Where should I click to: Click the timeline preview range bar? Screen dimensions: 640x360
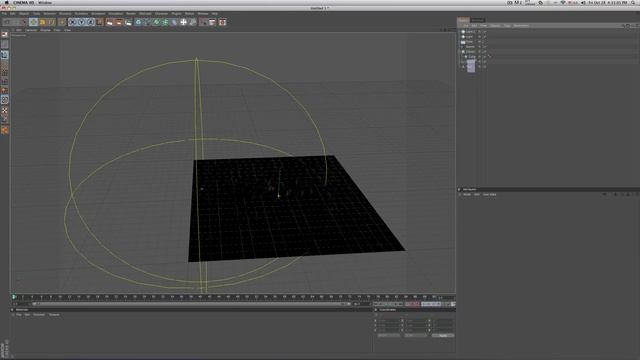[x=190, y=304]
